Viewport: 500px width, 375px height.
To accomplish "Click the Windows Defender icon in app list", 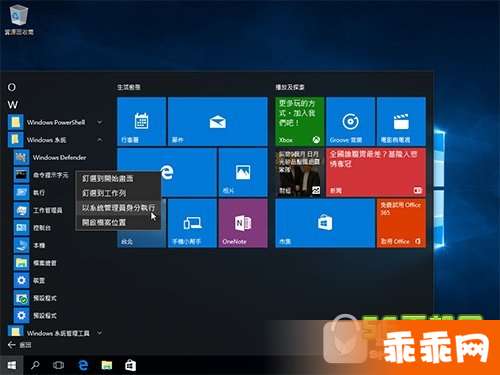I will click(x=21, y=157).
